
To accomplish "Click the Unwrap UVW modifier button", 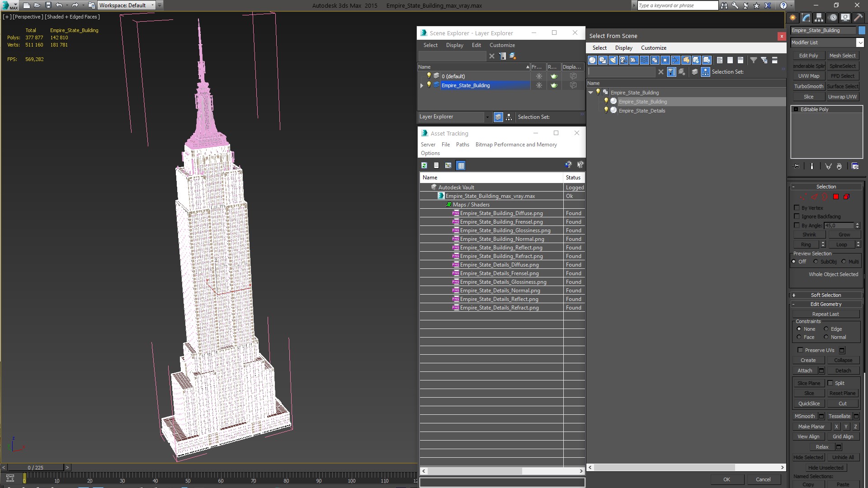I will [842, 97].
